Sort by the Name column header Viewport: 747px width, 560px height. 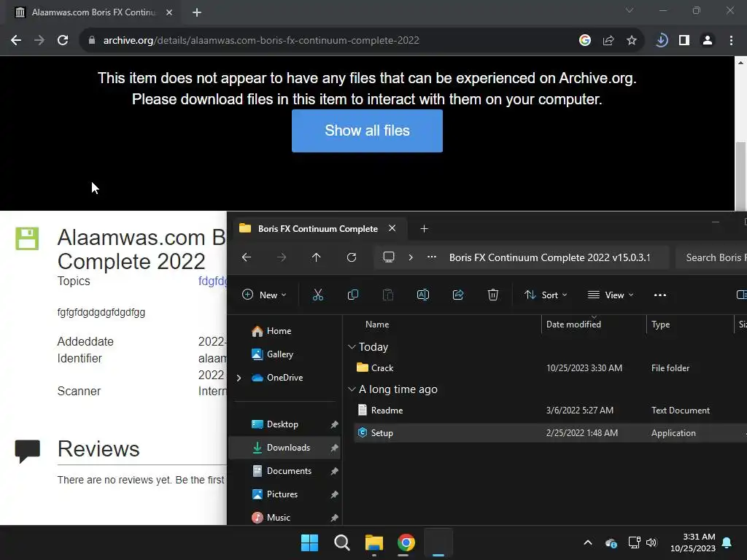tap(377, 324)
